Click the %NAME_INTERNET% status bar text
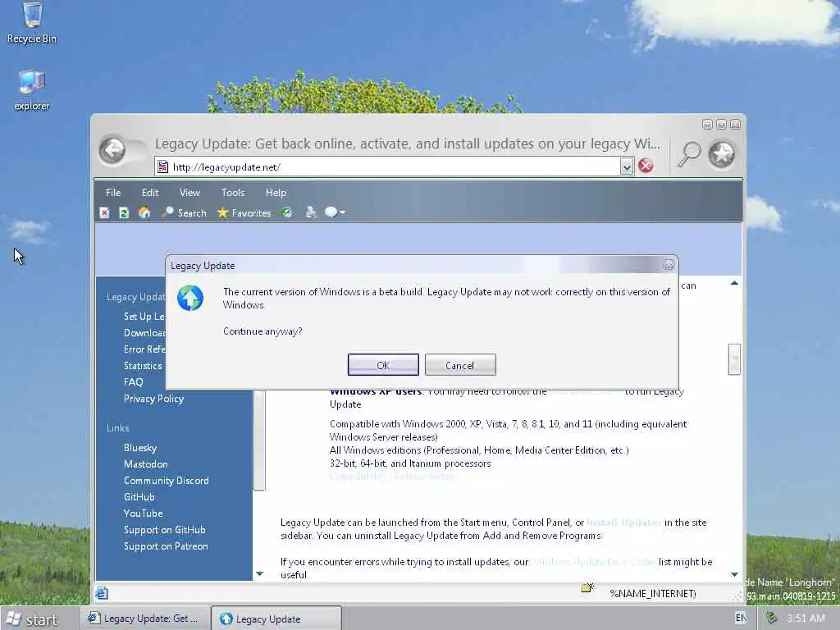The image size is (840, 630). point(652,594)
